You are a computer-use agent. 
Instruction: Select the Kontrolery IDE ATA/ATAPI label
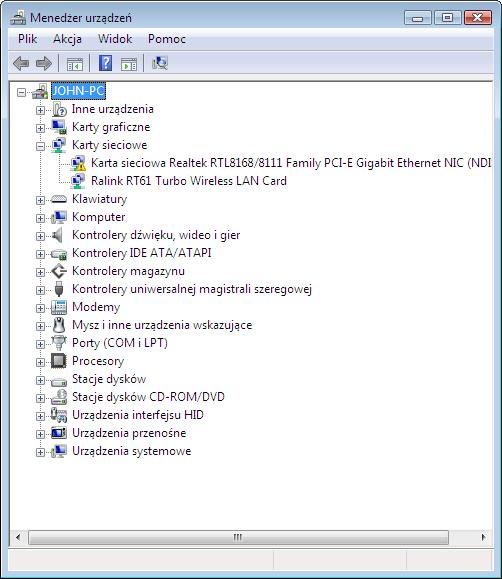141,253
